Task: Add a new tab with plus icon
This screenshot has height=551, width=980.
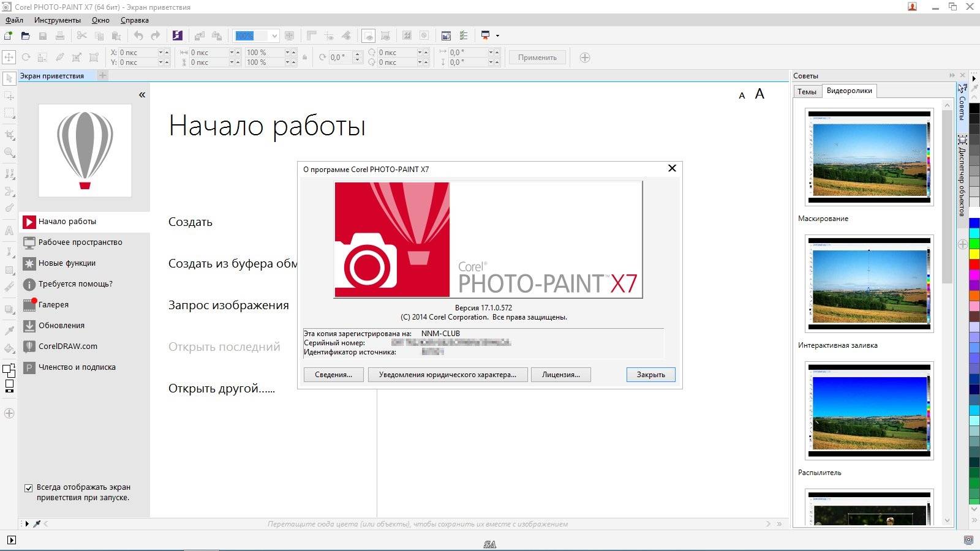Action: pyautogui.click(x=103, y=75)
